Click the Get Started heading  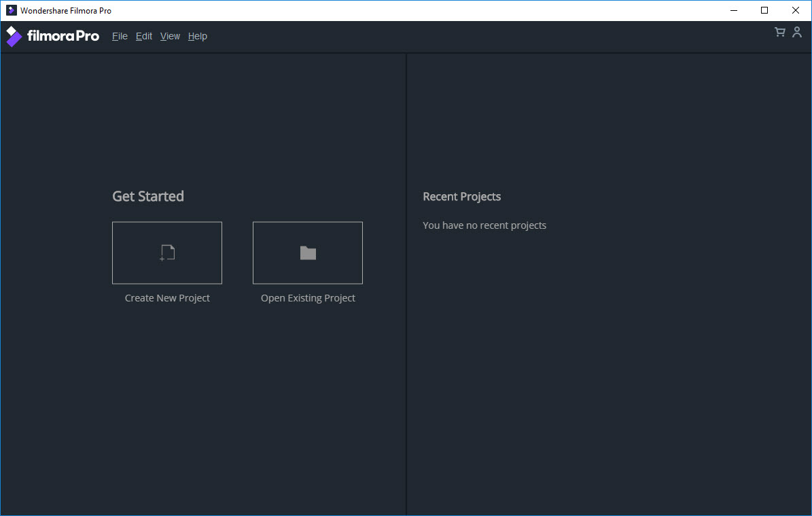(147, 196)
